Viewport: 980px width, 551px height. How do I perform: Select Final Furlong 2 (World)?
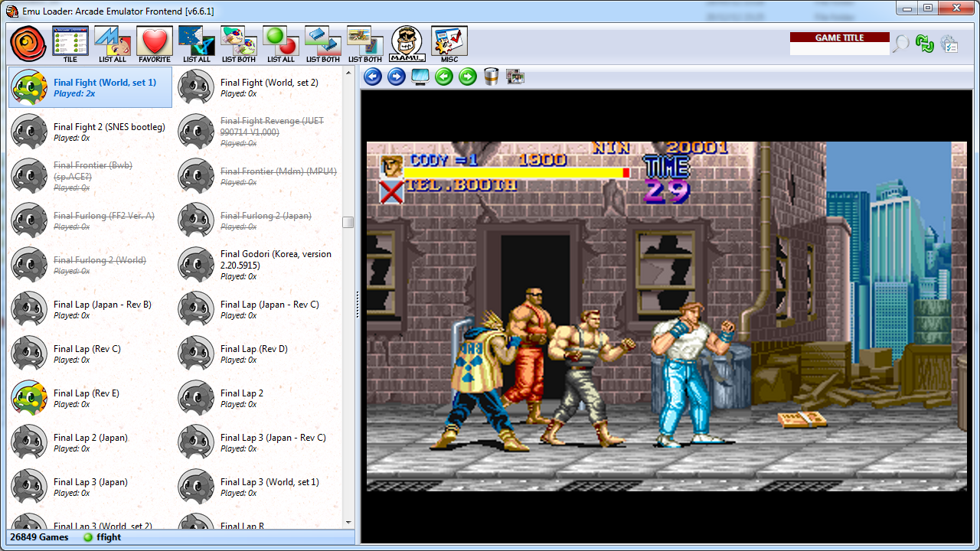(90, 265)
